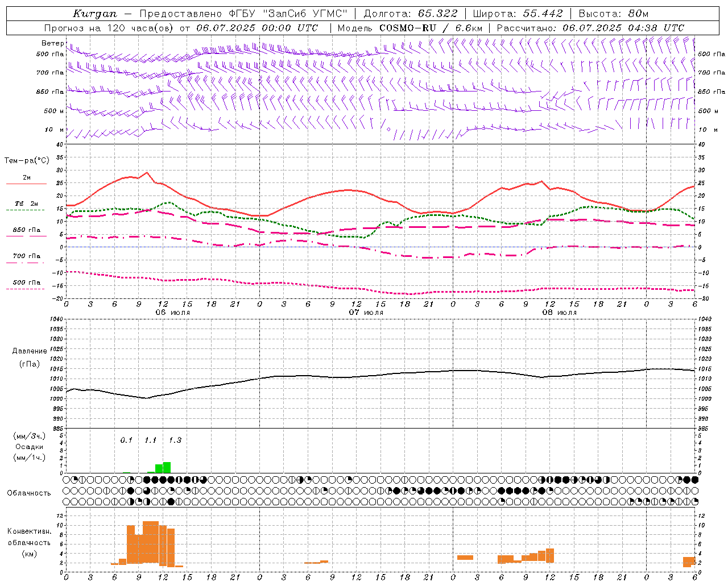Click the "Тем-ра(°C)" temperature panel label
728x582 pixels.
pos(27,161)
